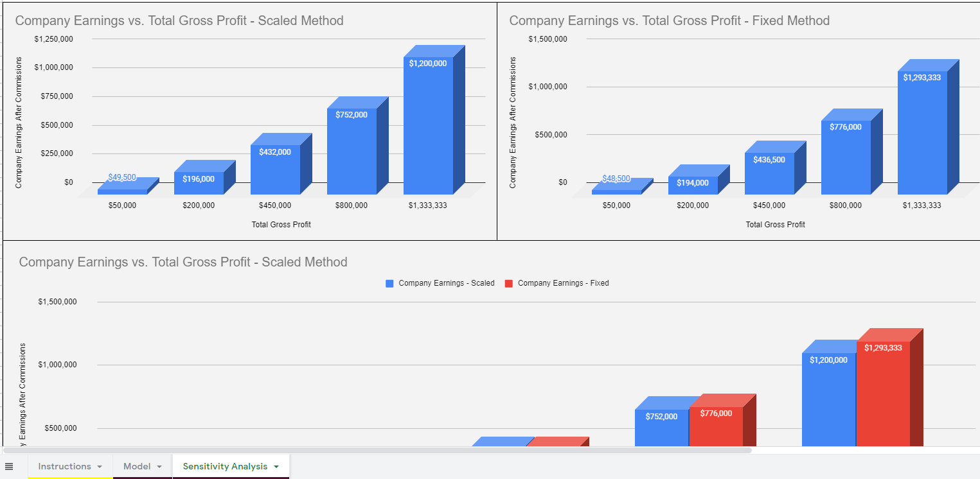Select the 'Company Earnings - Fixed' legend label
980x479 pixels.
[563, 283]
